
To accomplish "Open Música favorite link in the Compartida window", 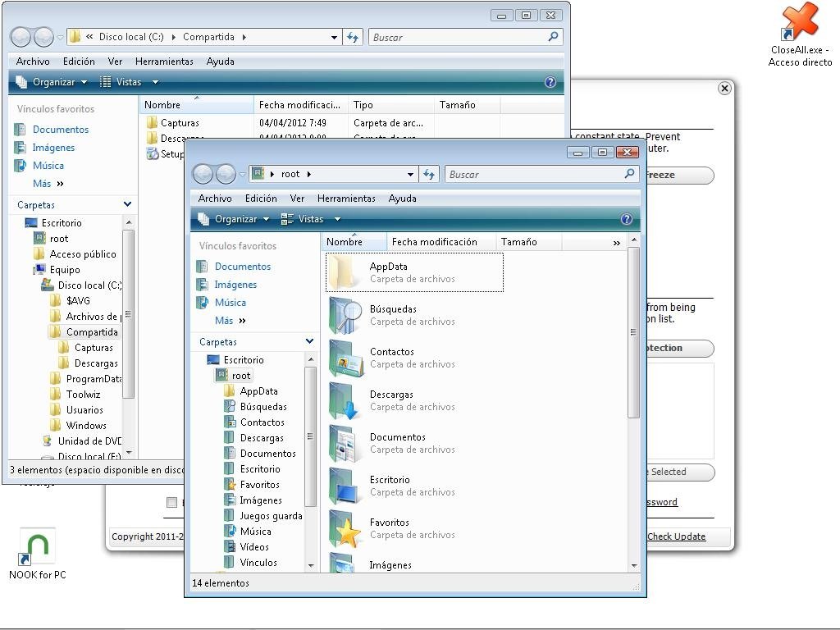I will [48, 166].
